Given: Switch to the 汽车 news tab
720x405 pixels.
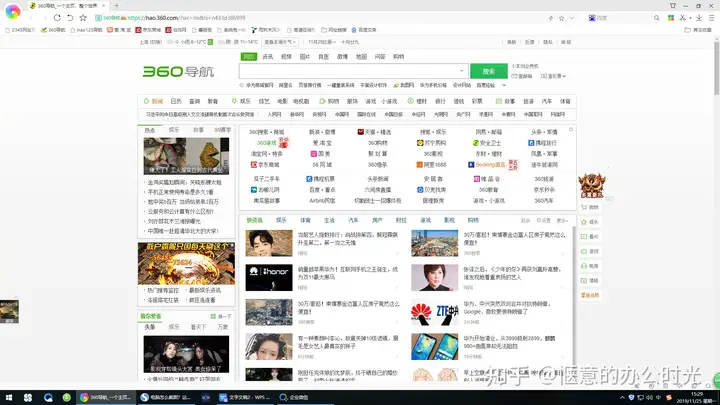Looking at the screenshot, I should (x=353, y=220).
